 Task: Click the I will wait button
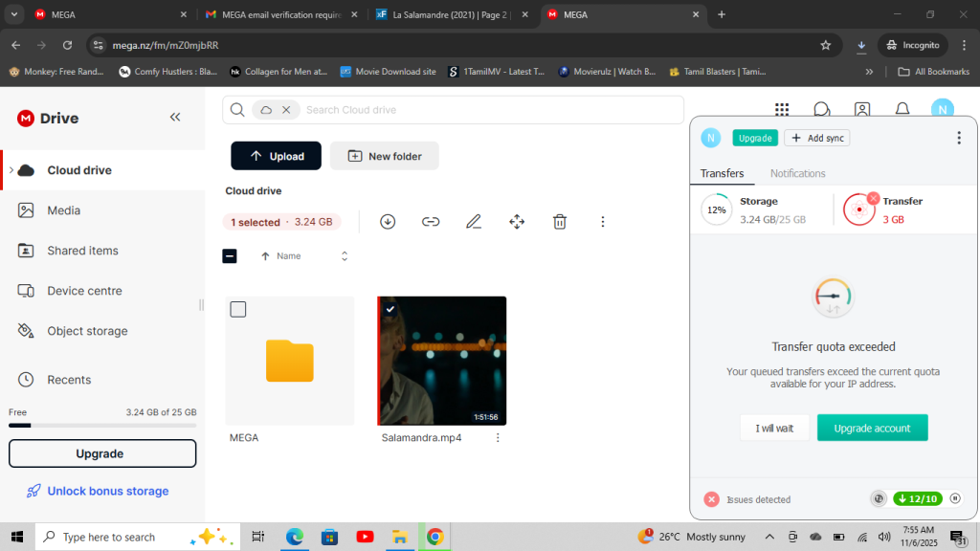tap(773, 428)
